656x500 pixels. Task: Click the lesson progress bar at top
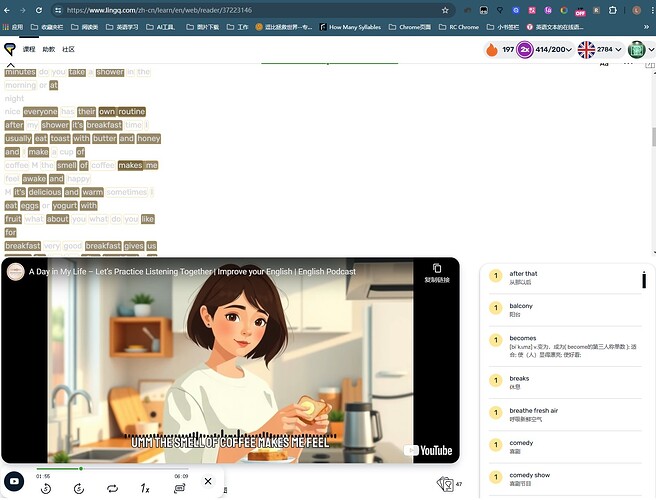click(x=329, y=64)
